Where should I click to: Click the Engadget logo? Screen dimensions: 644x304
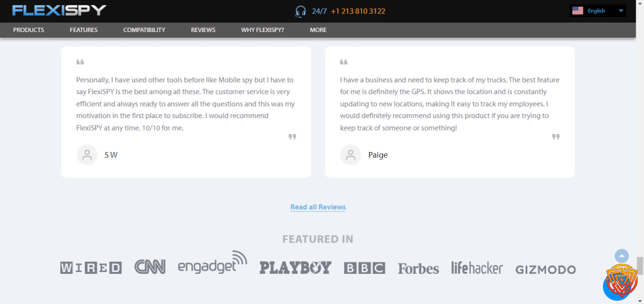click(x=213, y=263)
